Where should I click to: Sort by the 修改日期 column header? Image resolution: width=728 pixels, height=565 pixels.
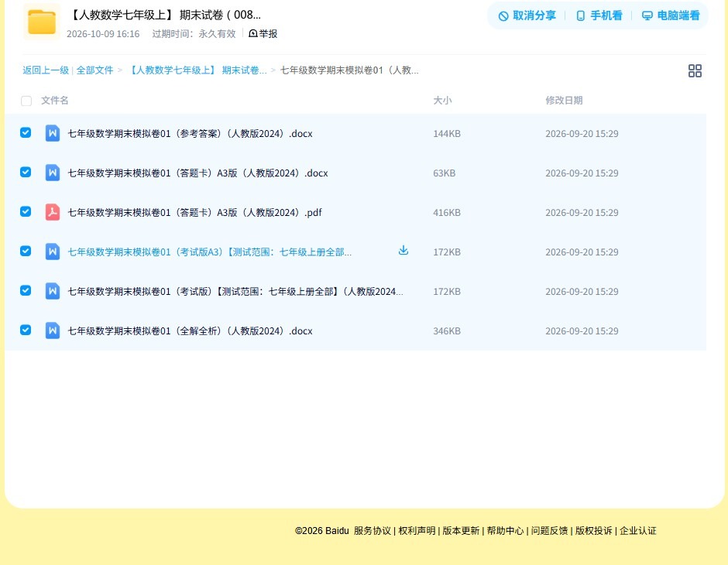point(564,100)
